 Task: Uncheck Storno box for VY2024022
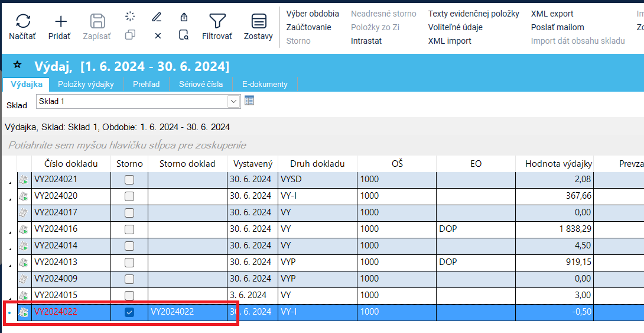click(x=129, y=312)
